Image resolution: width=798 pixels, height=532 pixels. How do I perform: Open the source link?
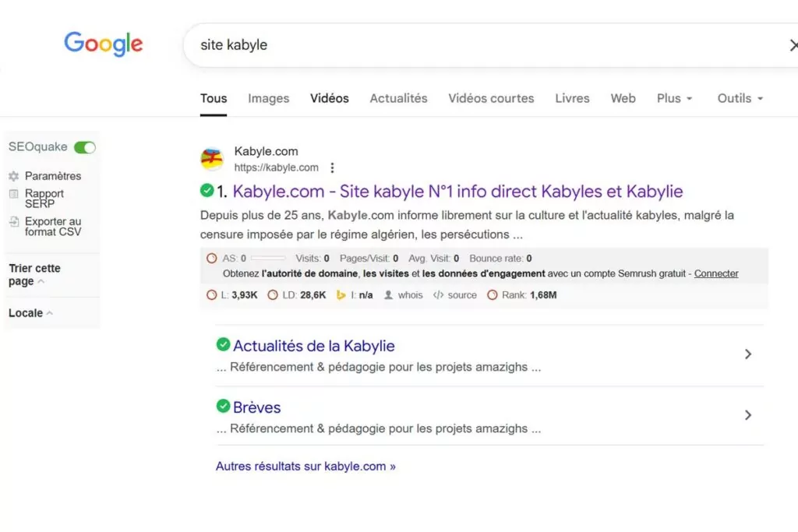pyautogui.click(x=462, y=295)
